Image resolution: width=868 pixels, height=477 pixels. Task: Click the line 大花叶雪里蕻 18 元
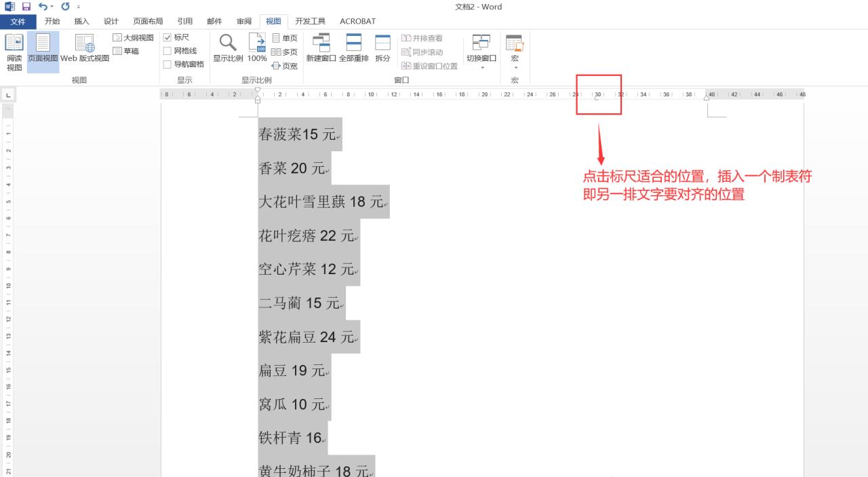click(323, 202)
